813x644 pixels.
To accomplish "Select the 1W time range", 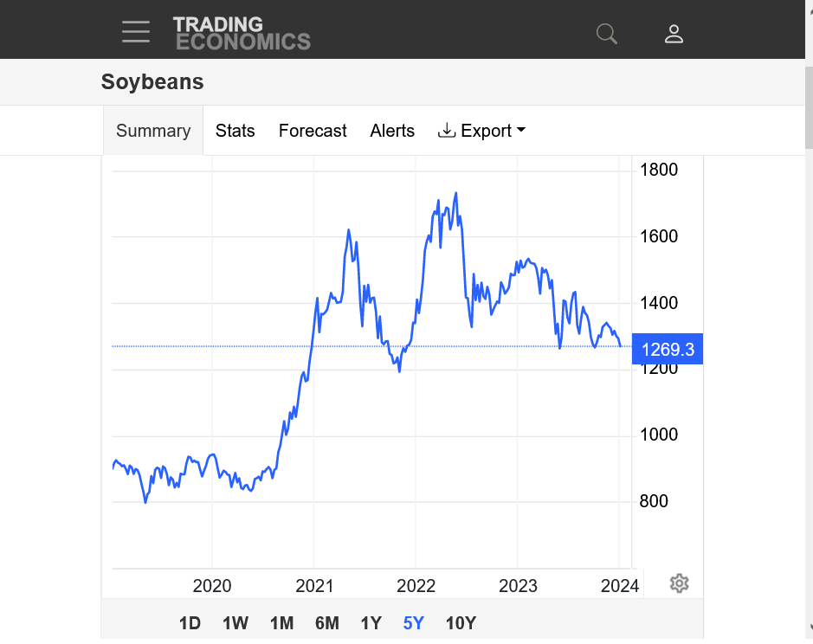I will tap(236, 623).
